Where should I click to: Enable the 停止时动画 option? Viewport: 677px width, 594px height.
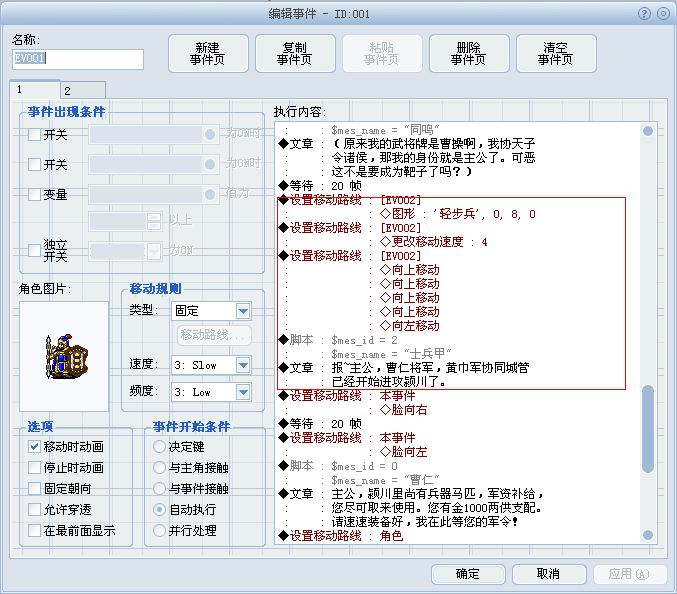34,468
